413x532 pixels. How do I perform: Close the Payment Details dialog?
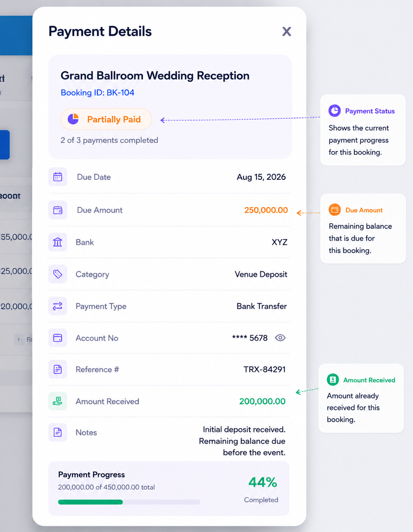tap(287, 31)
